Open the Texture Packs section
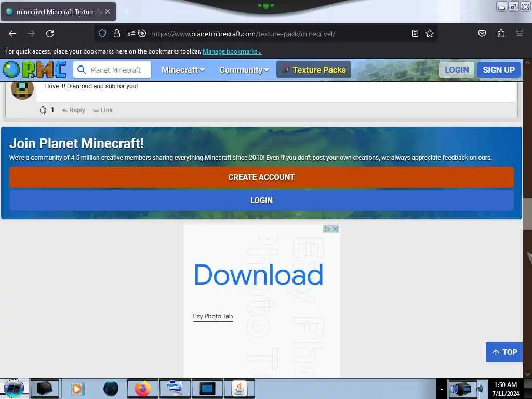This screenshot has height=399, width=532. click(314, 70)
